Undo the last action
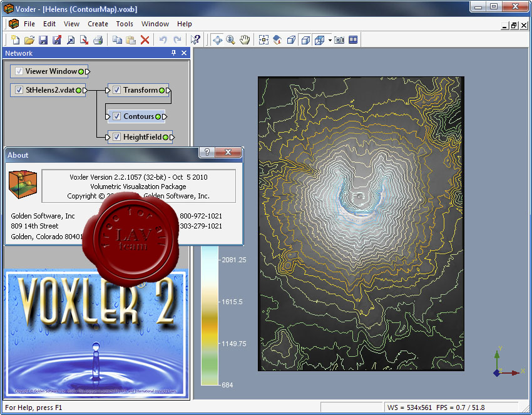Viewport: 532px width, 415px height. click(x=163, y=40)
